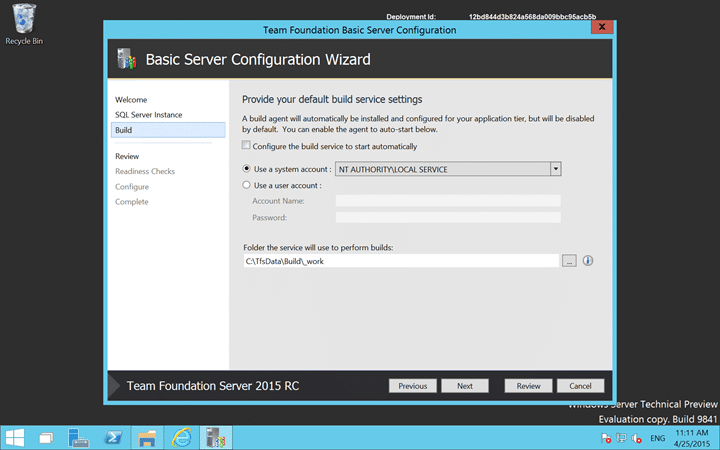Click the ENG language indicator
Screen dimensions: 720x450
click(x=658, y=439)
